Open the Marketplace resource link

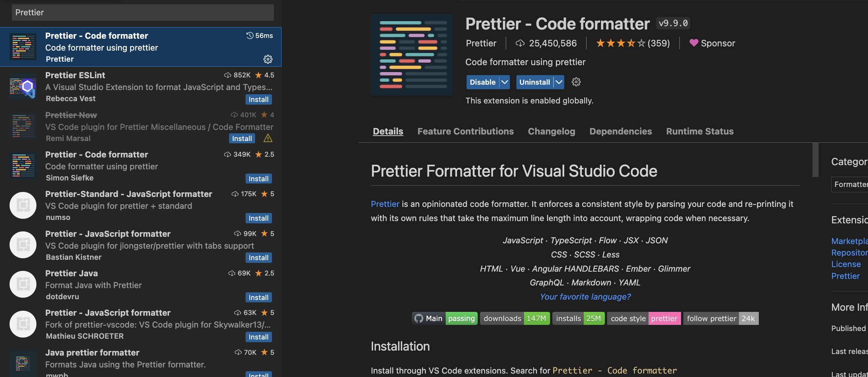pos(849,241)
